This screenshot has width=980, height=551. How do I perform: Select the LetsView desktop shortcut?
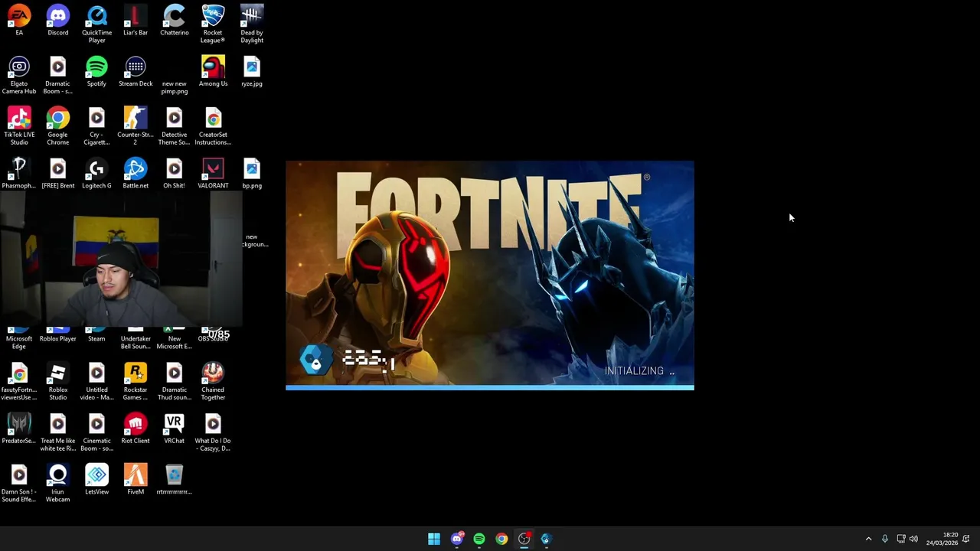[96, 480]
